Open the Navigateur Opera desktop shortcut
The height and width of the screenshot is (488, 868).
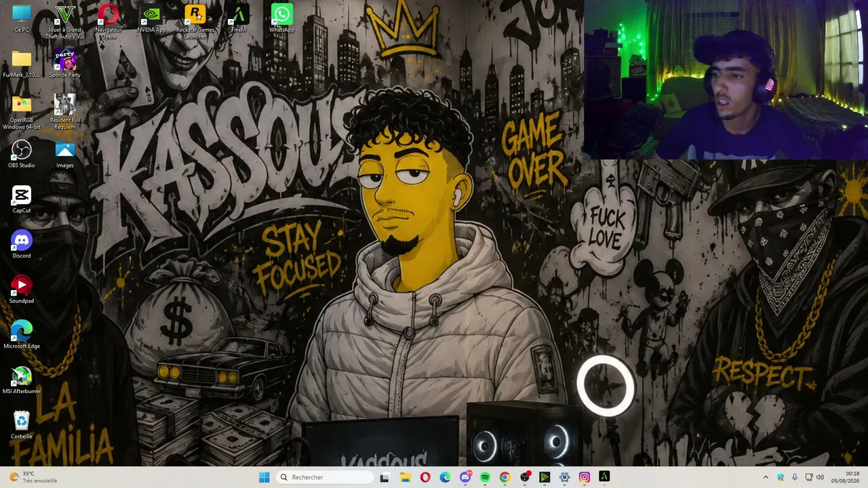tap(108, 22)
